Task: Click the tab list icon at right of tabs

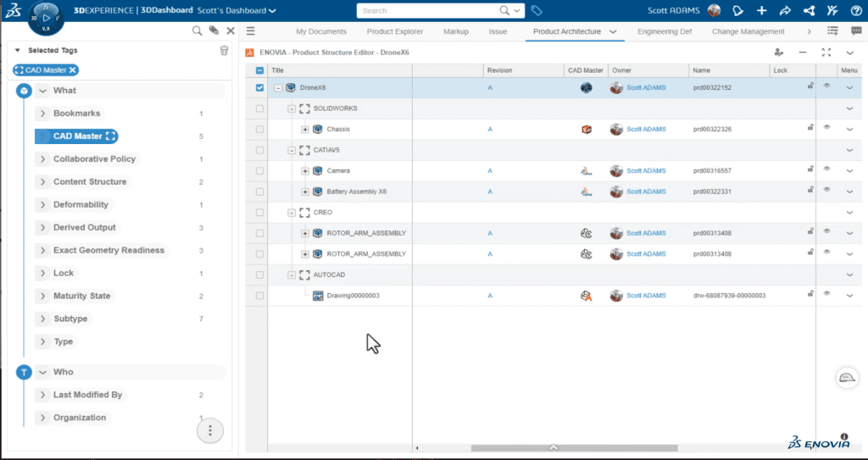Action: (x=832, y=31)
